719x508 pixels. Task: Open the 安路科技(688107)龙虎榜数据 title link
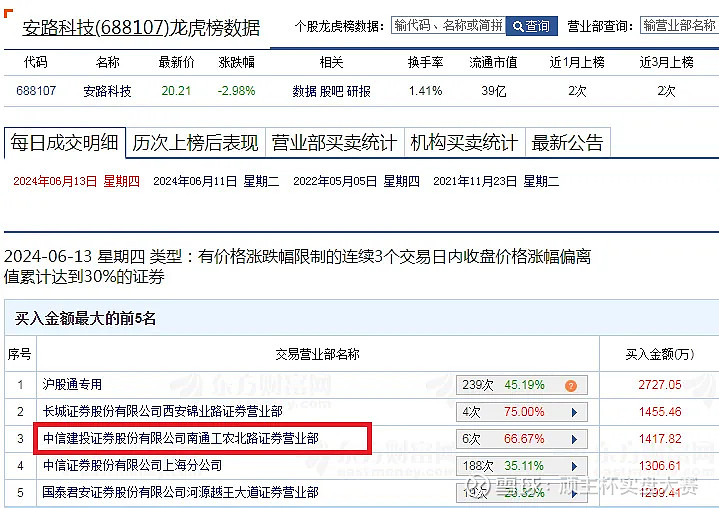[141, 28]
